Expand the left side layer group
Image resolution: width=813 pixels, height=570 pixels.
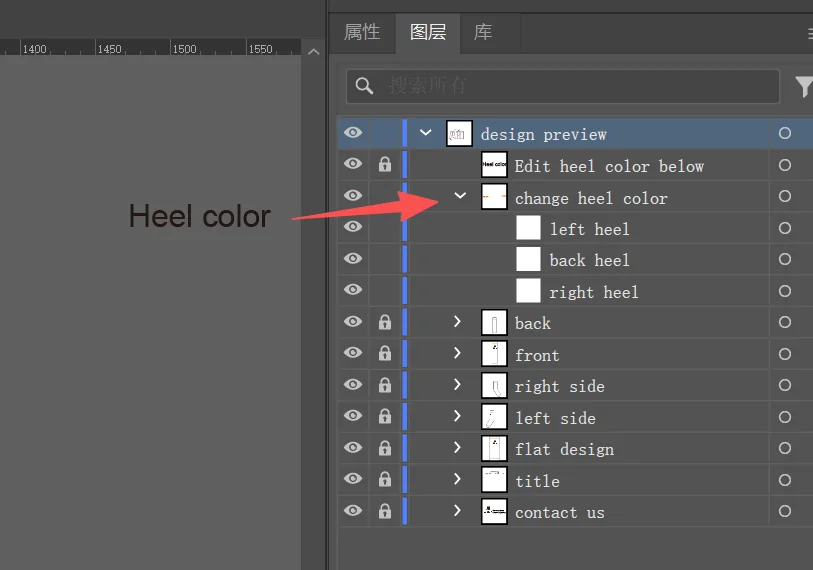tap(457, 415)
